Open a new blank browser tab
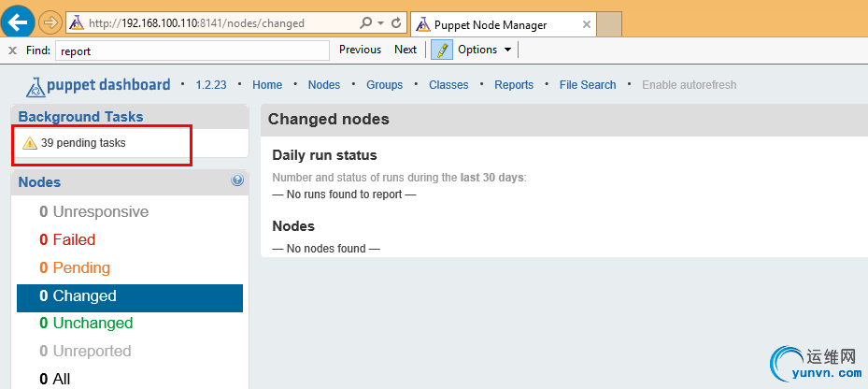This screenshot has height=389, width=868. point(609,25)
